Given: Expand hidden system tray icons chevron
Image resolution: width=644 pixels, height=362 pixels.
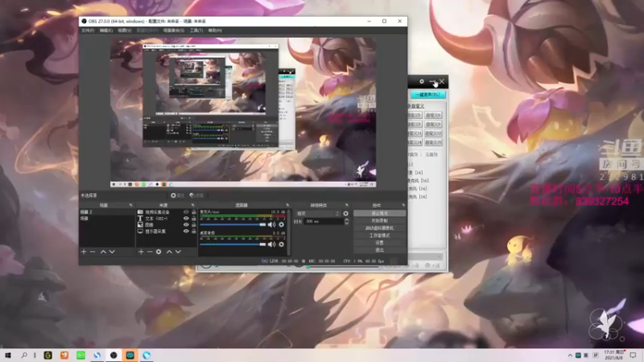Looking at the screenshot, I should (570, 355).
